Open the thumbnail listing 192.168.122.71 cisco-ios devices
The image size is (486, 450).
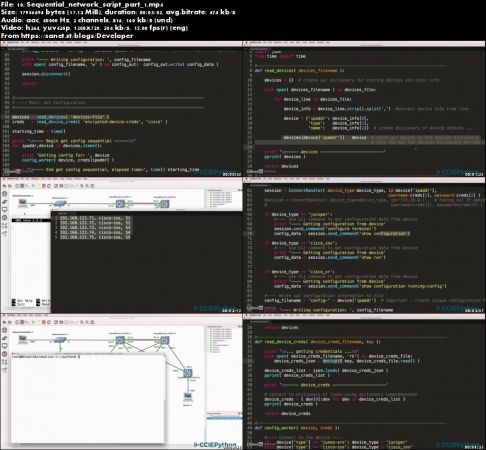(x=121, y=246)
